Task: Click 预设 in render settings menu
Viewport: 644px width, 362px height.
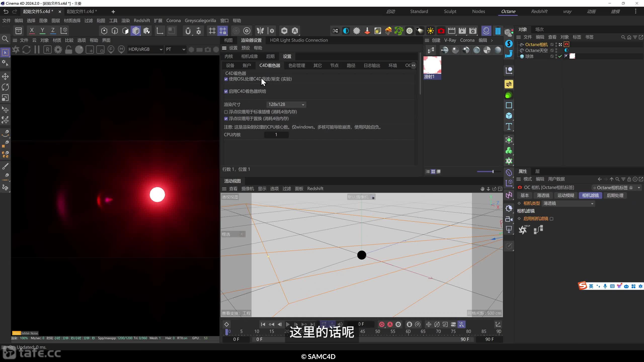Action: (x=246, y=48)
